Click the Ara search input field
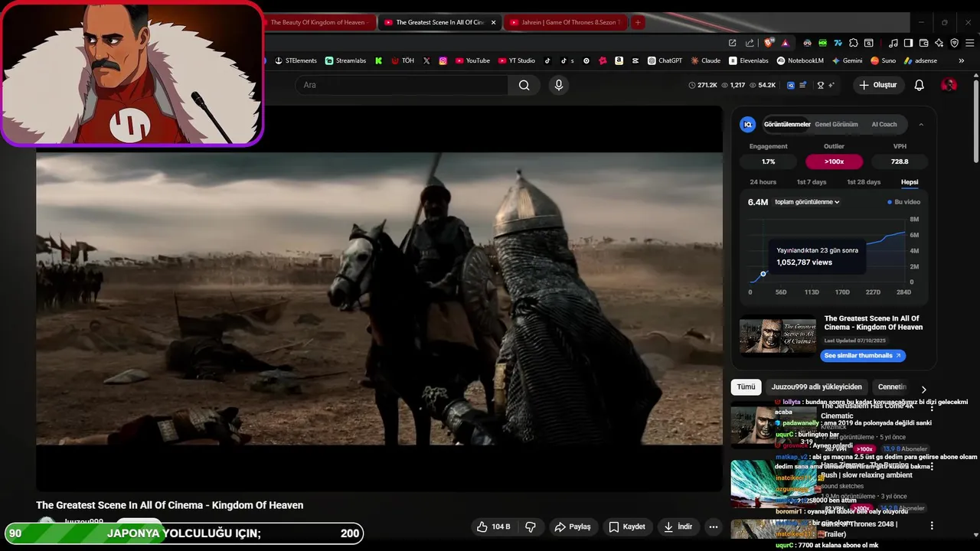The height and width of the screenshot is (551, 980). [x=402, y=85]
